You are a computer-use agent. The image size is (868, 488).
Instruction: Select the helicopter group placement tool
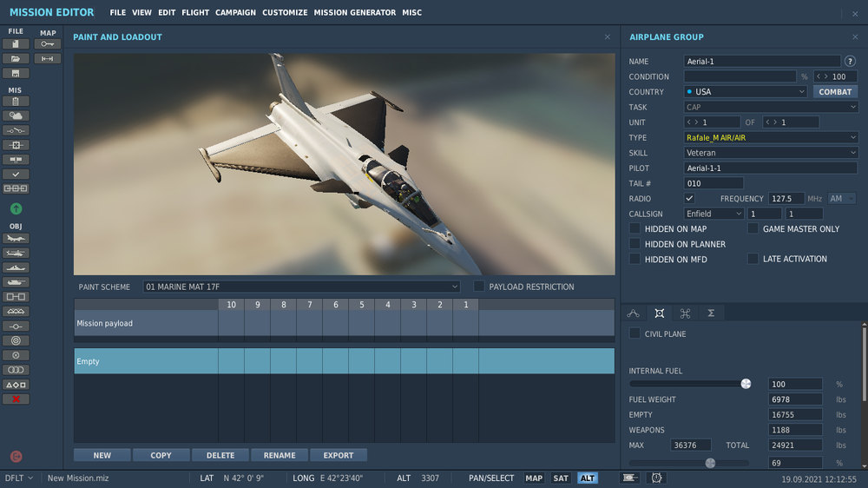(x=16, y=253)
